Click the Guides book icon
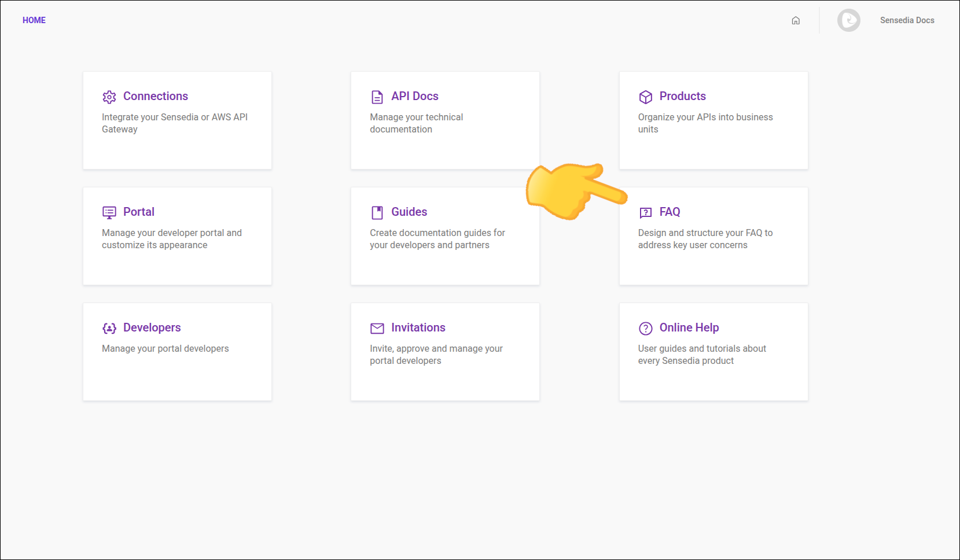 click(377, 212)
